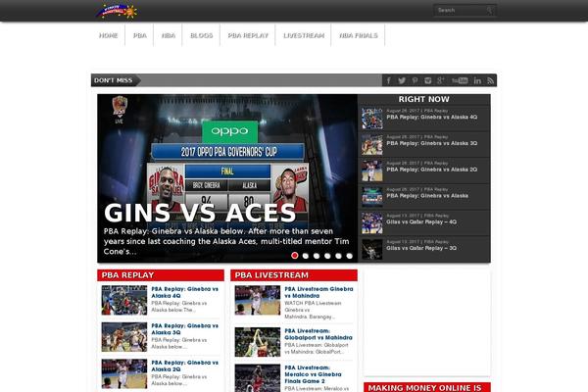588x392 pixels.
Task: Click the site logo in header
Action: (x=117, y=11)
